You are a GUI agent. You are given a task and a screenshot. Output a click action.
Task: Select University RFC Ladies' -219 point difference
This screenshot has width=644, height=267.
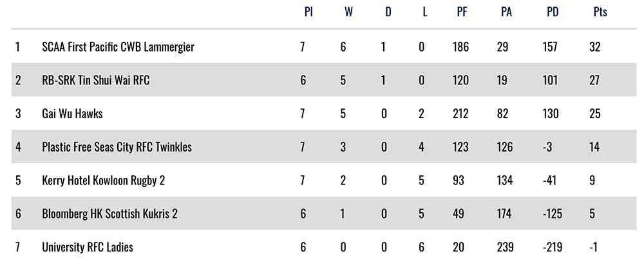pyautogui.click(x=554, y=247)
